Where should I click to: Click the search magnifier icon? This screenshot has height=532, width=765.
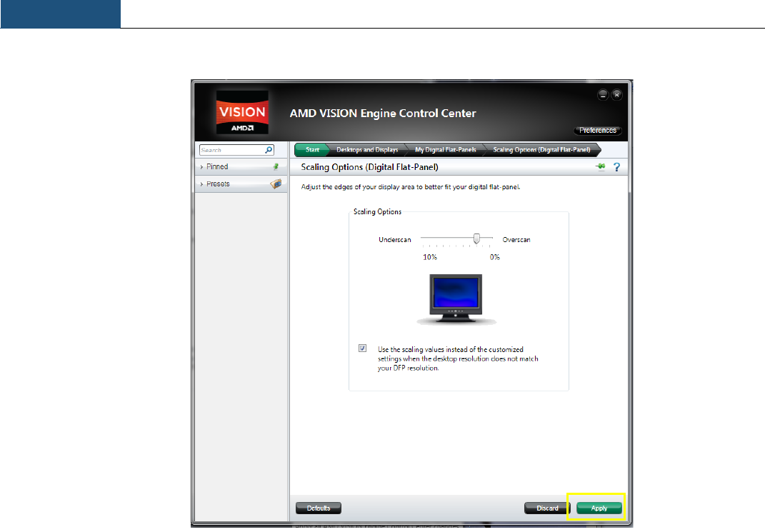269,150
